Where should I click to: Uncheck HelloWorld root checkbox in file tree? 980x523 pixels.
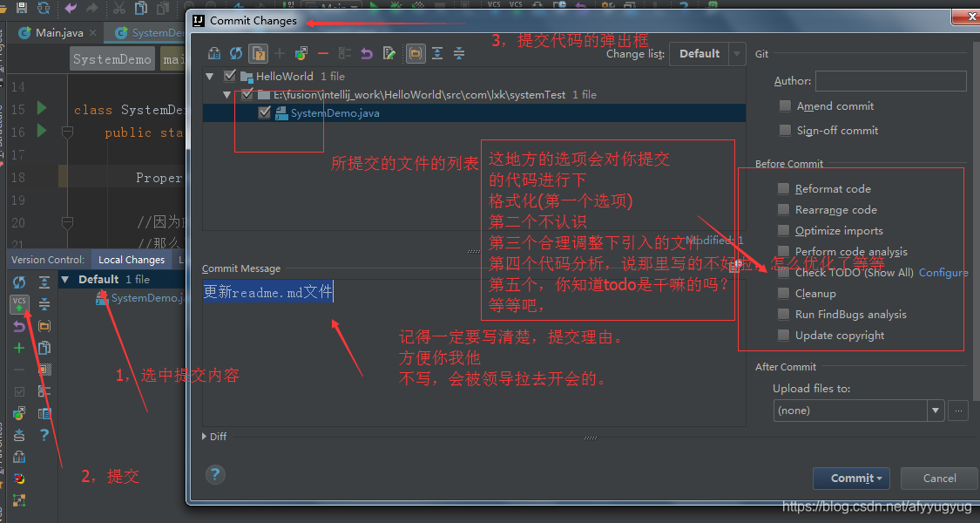(x=230, y=76)
